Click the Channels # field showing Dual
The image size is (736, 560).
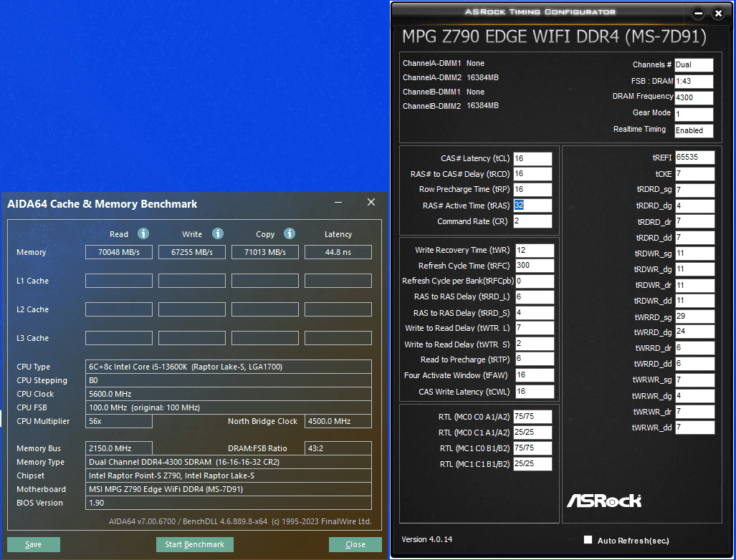click(x=694, y=65)
